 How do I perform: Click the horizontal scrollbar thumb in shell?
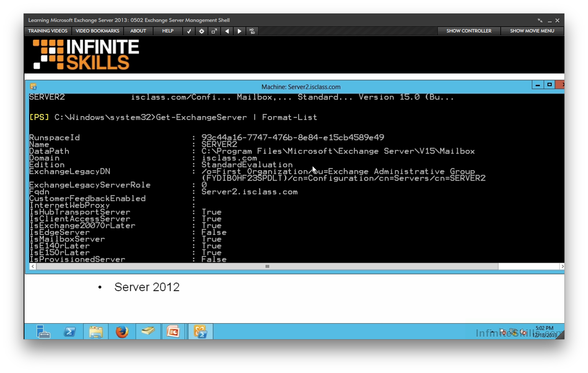(x=267, y=266)
